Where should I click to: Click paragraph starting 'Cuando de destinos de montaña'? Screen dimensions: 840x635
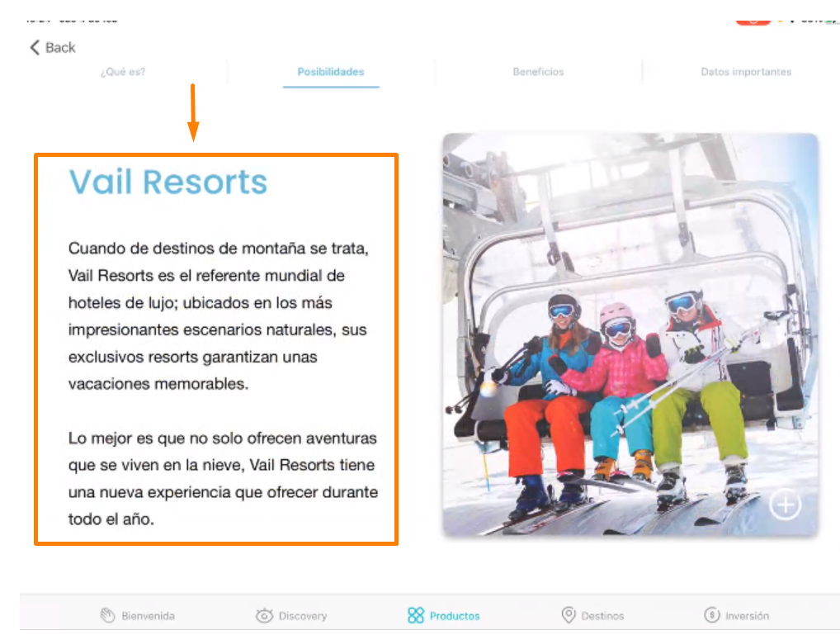coord(218,316)
